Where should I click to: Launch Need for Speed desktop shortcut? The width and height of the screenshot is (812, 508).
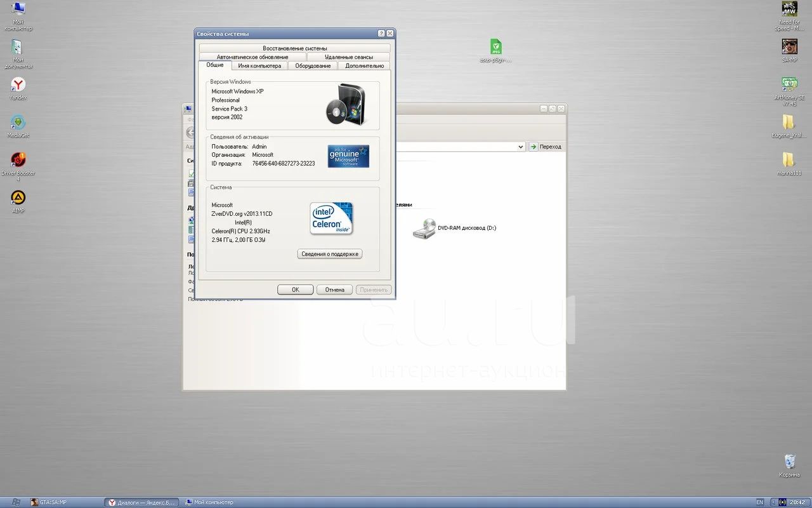point(789,16)
